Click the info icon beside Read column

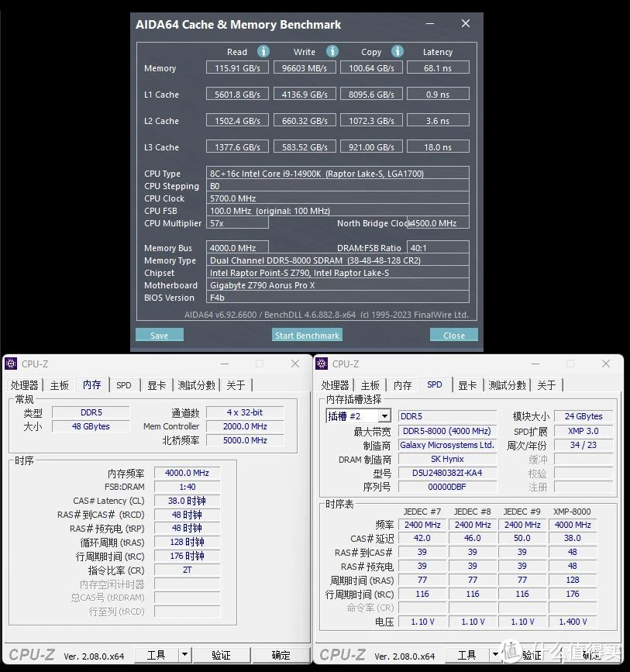tap(263, 51)
